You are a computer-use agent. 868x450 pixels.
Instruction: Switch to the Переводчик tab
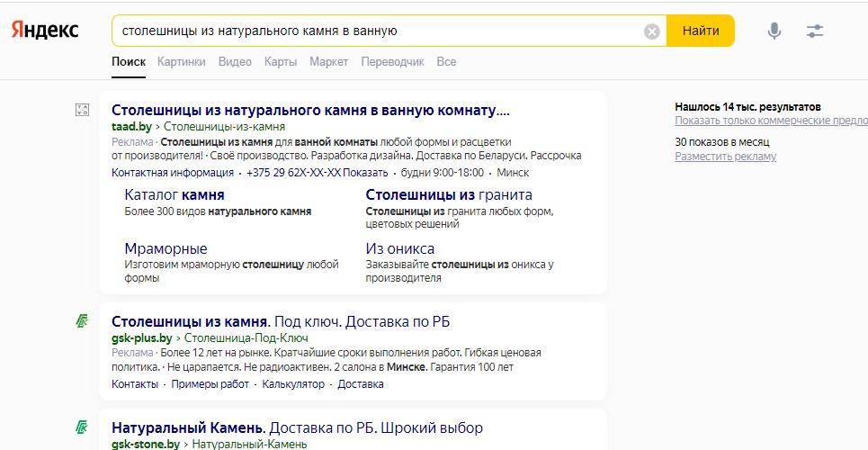[x=392, y=62]
